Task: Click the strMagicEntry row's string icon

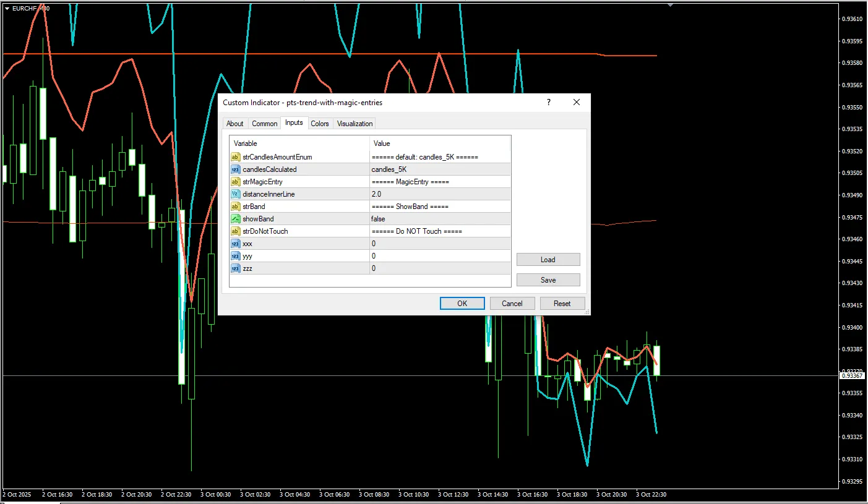Action: pos(235,182)
